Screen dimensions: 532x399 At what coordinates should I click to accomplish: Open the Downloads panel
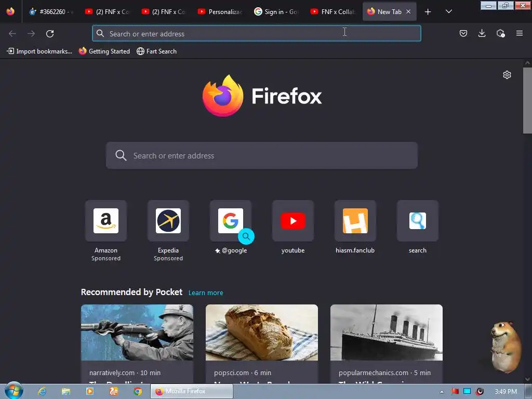(482, 33)
